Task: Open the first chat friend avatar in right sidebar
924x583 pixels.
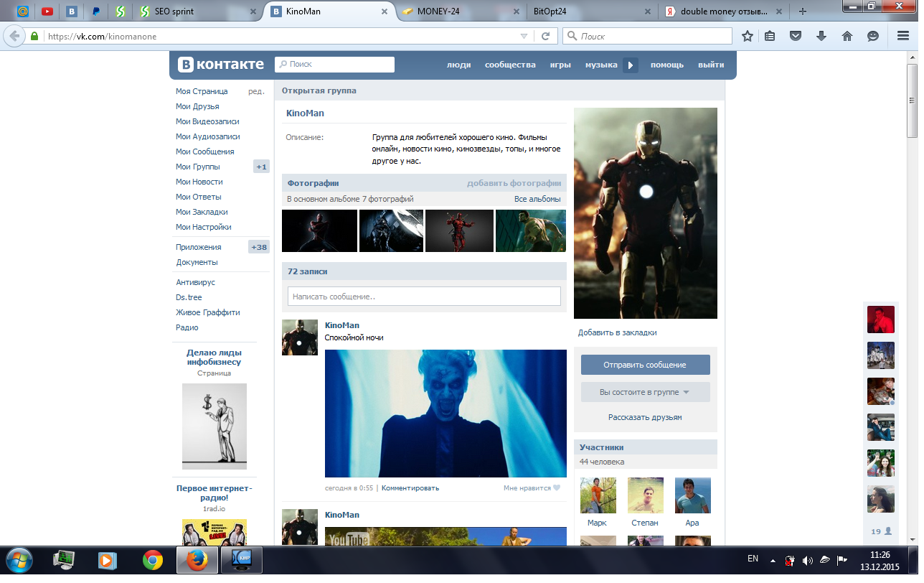Action: [x=881, y=320]
